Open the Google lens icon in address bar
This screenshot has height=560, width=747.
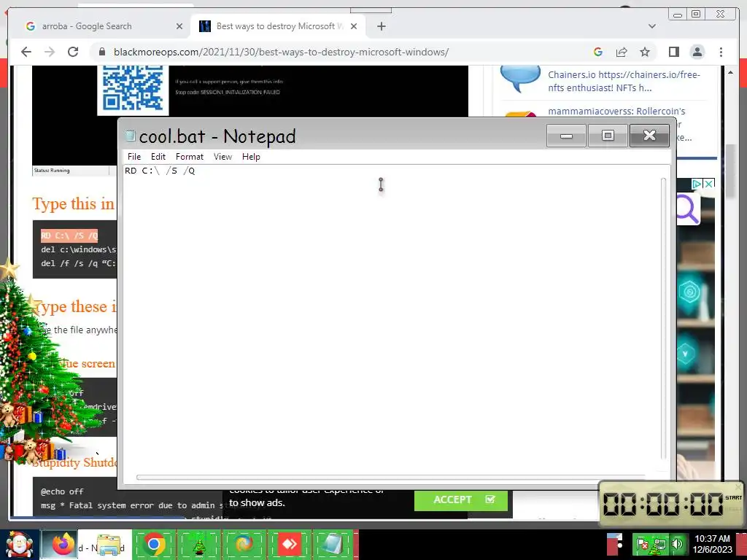pyautogui.click(x=598, y=52)
